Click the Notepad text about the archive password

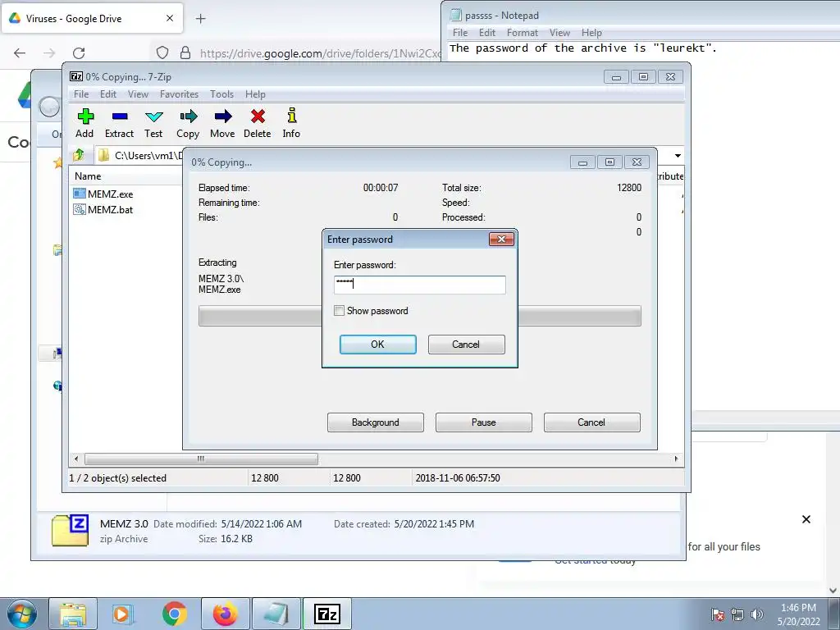coord(583,48)
